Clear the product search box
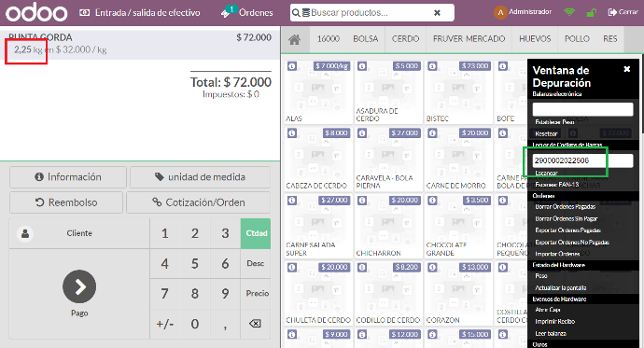644x348 pixels. pyautogui.click(x=437, y=13)
